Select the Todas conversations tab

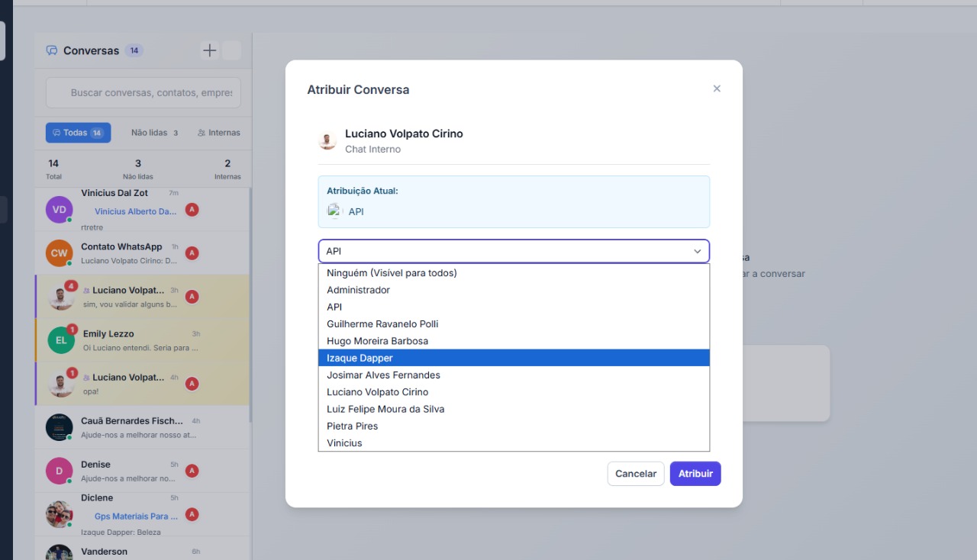78,133
